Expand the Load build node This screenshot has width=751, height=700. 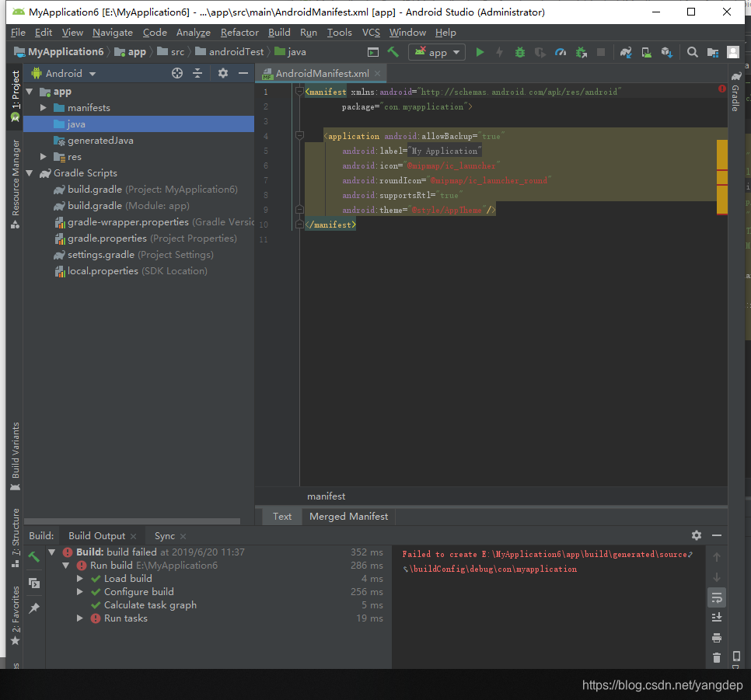point(80,578)
